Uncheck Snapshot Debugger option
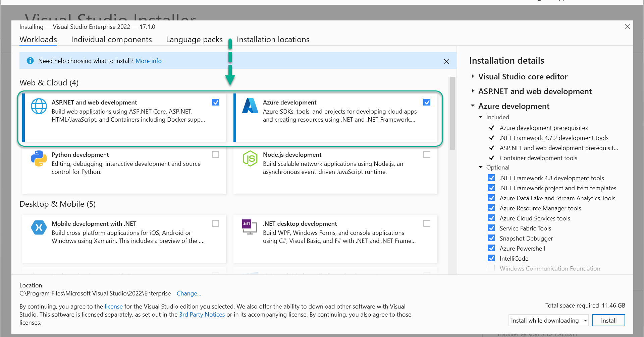 [x=491, y=238]
